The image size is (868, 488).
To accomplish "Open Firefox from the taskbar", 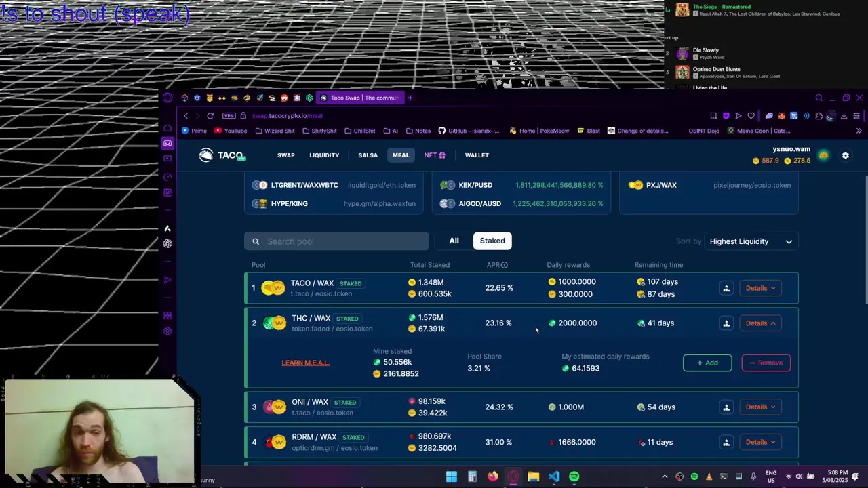I will point(493,476).
